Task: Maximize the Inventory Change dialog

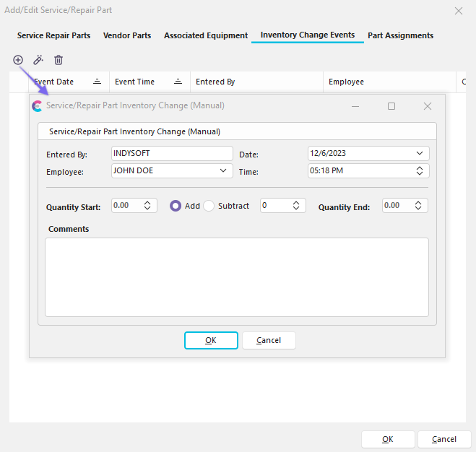Action: (391, 106)
